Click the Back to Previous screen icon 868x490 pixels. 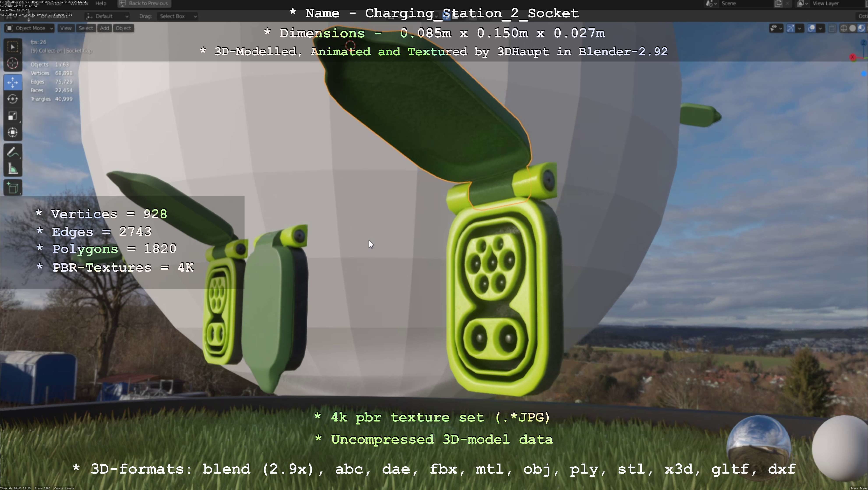tap(123, 3)
